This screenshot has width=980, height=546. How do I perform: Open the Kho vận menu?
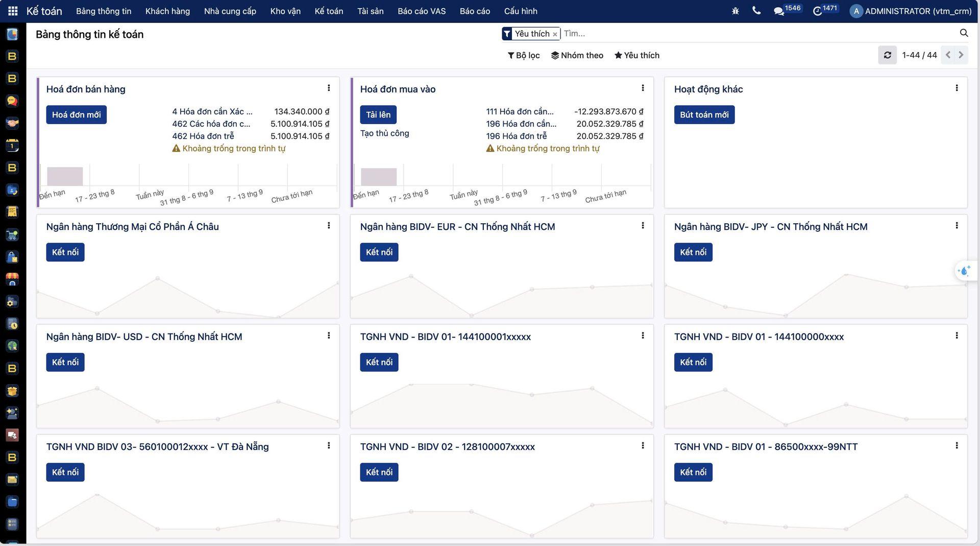point(285,11)
